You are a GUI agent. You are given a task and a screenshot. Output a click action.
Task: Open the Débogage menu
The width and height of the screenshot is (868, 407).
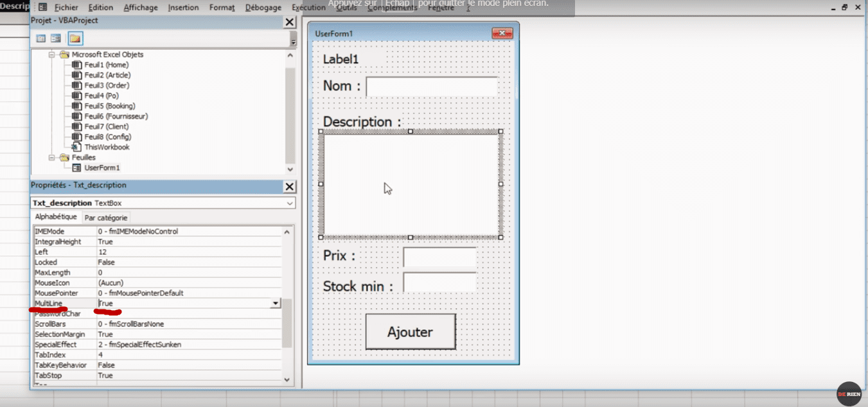263,8
